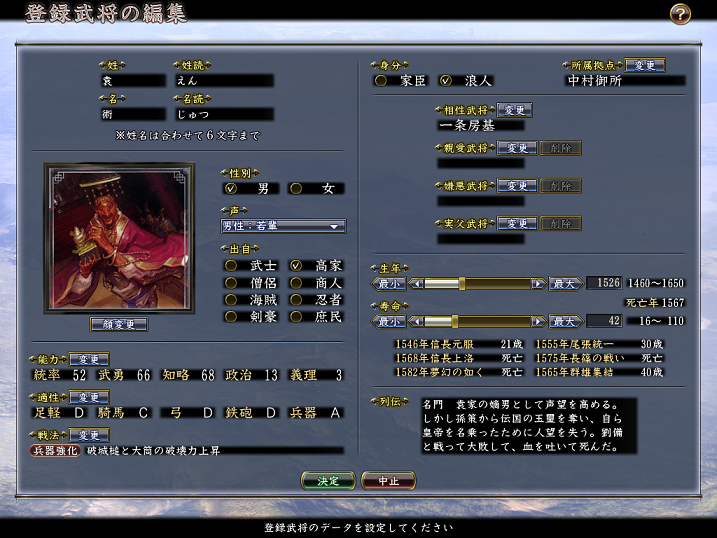Click left arrow on lifespan slider
The height and width of the screenshot is (538, 717).
(x=416, y=321)
